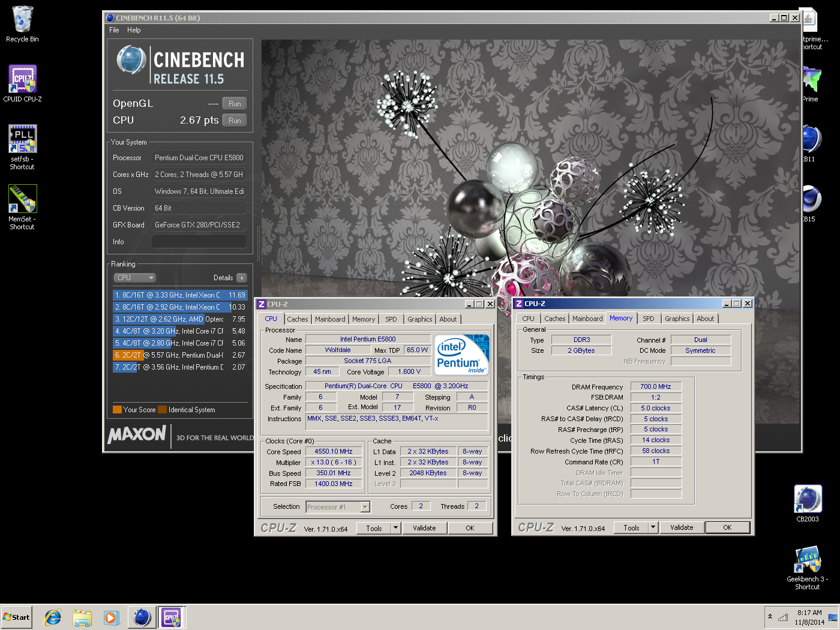Image resolution: width=840 pixels, height=630 pixels.
Task: Click the orange Your Score swatch
Action: pos(118,410)
